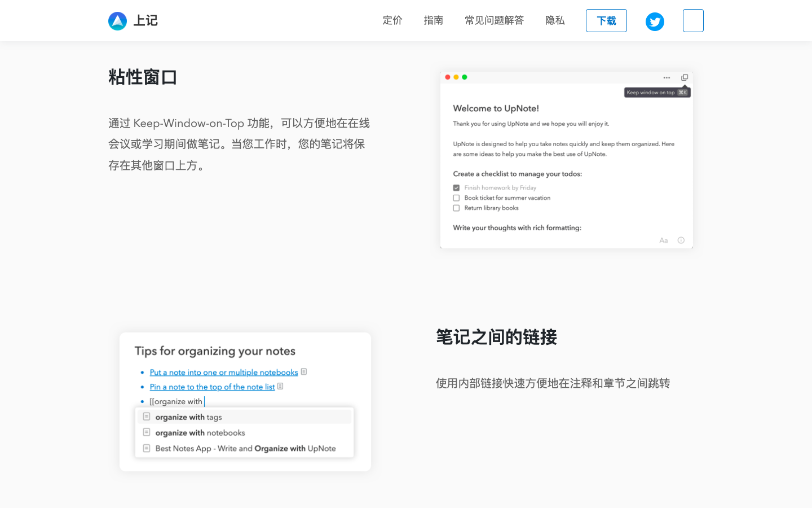812x508 pixels.
Task: Open the 隐私 privacy page
Action: click(555, 20)
